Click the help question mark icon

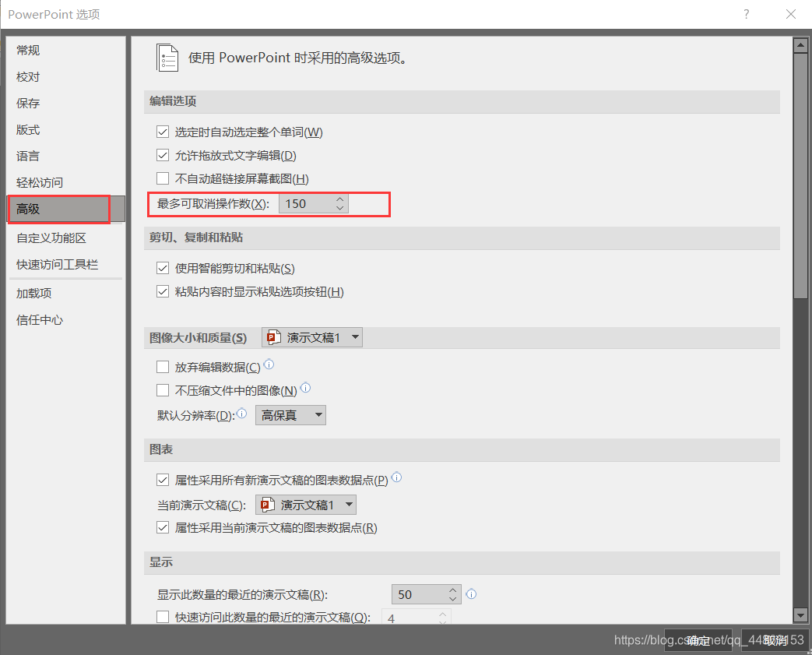pyautogui.click(x=747, y=14)
